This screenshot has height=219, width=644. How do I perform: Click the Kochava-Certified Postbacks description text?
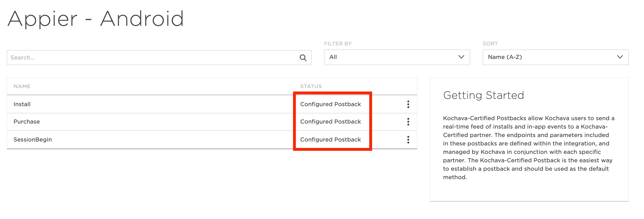pyautogui.click(x=529, y=148)
